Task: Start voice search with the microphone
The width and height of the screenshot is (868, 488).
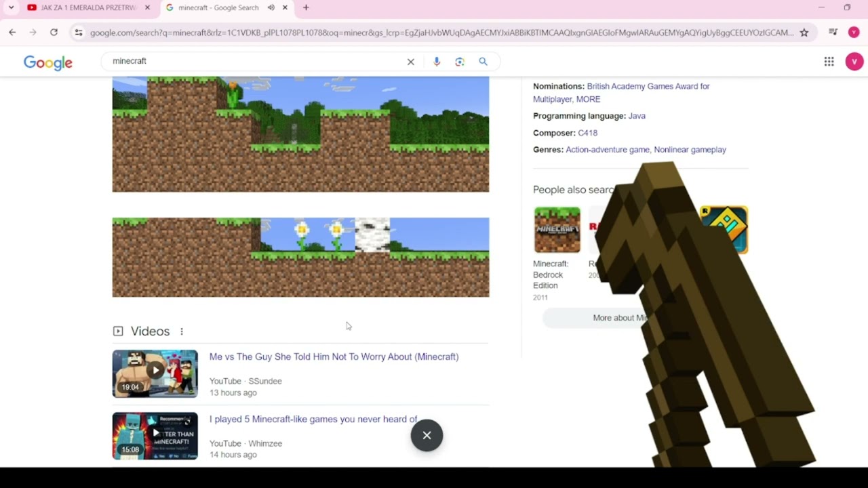Action: click(437, 62)
